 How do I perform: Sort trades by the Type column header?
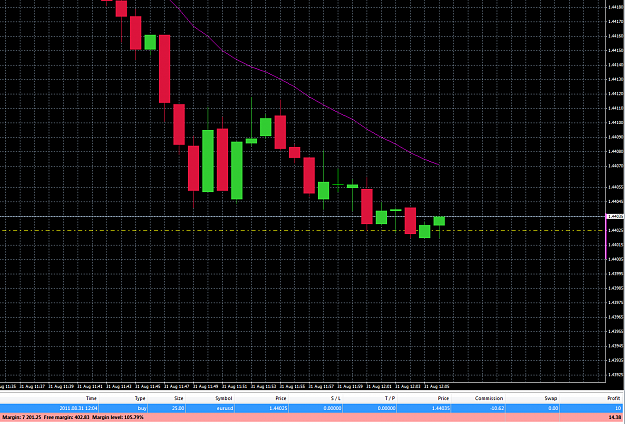tap(140, 398)
